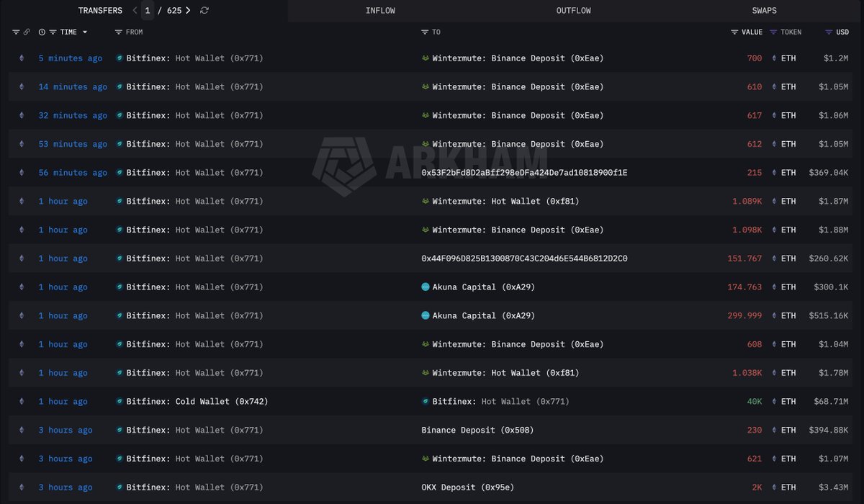This screenshot has height=504, width=864.
Task: Open the '5 minutes ago' transaction link
Action: pyautogui.click(x=71, y=58)
